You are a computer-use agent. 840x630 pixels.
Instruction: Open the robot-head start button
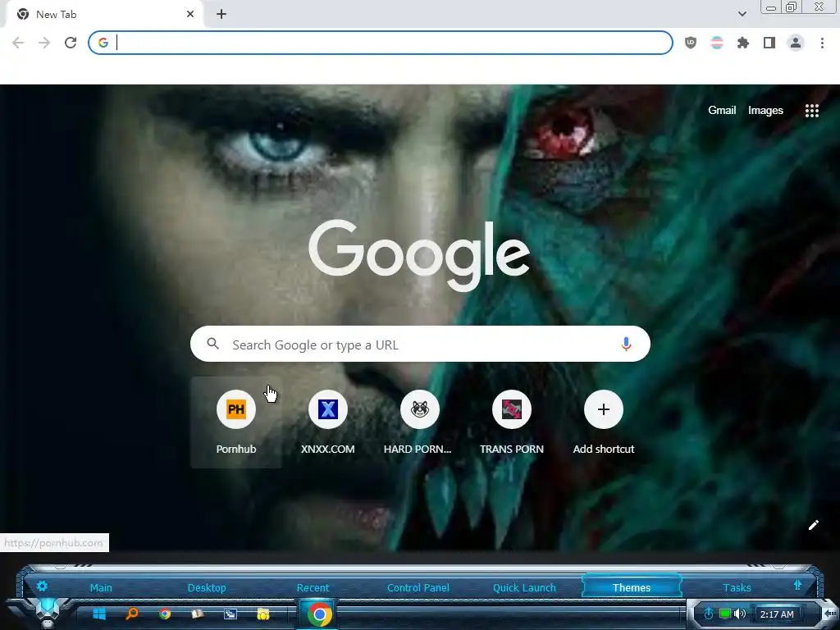pyautogui.click(x=48, y=612)
